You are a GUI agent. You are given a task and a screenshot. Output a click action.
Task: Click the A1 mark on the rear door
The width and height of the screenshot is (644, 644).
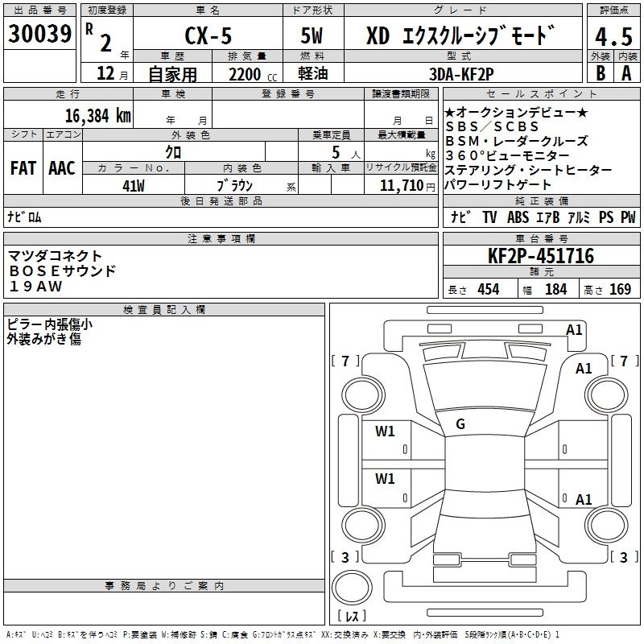click(584, 499)
